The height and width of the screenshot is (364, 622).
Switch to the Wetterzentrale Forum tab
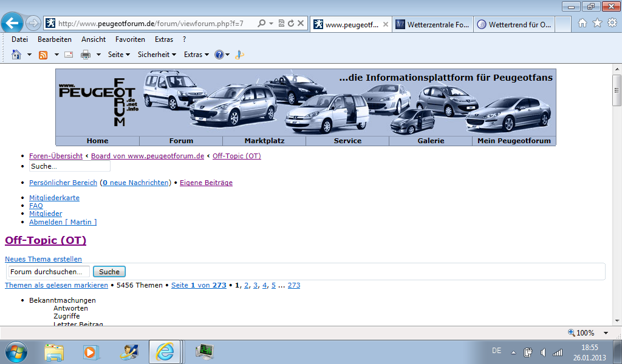coord(432,24)
